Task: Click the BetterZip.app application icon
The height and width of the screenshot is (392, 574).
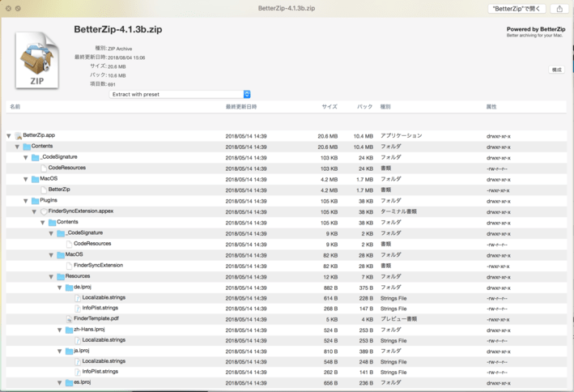Action: click(19, 136)
